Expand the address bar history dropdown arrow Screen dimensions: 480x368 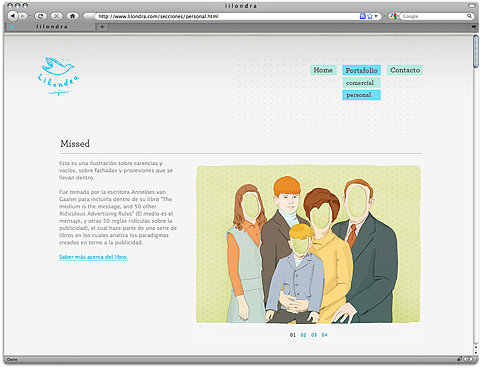pos(376,16)
